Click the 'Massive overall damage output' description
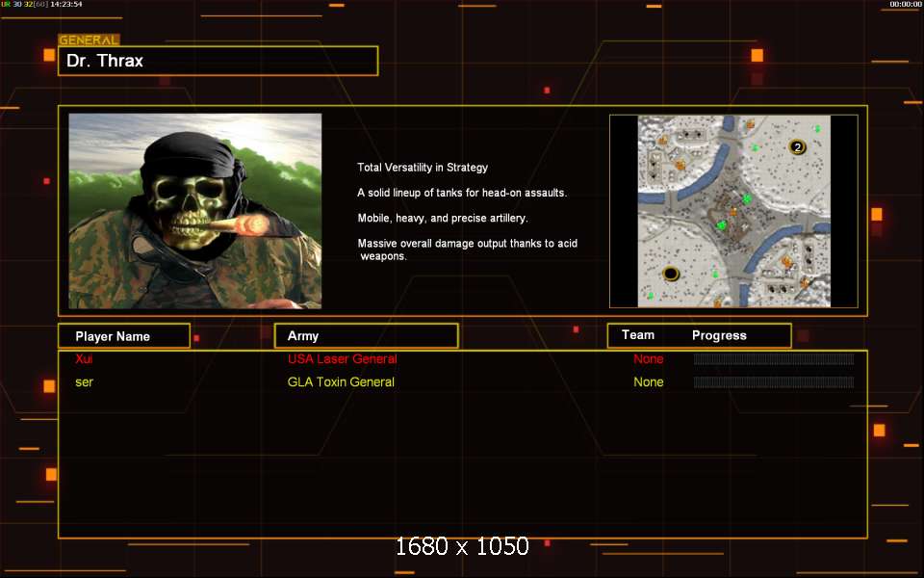Screen dimensions: 924x578 pos(468,250)
